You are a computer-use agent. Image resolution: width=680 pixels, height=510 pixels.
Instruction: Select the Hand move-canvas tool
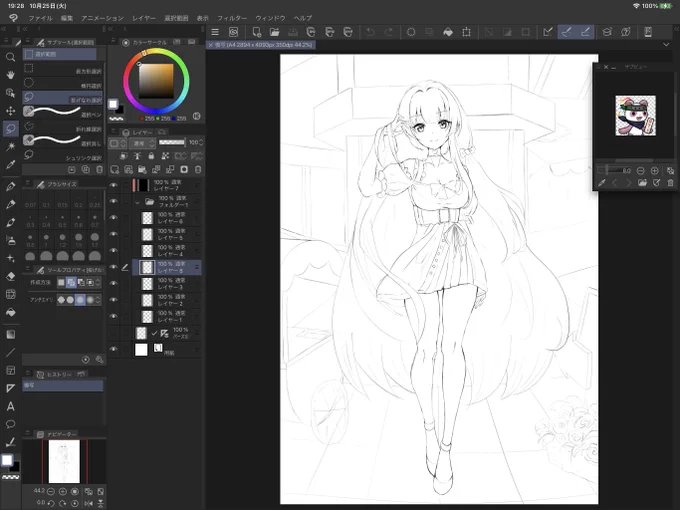pos(10,75)
